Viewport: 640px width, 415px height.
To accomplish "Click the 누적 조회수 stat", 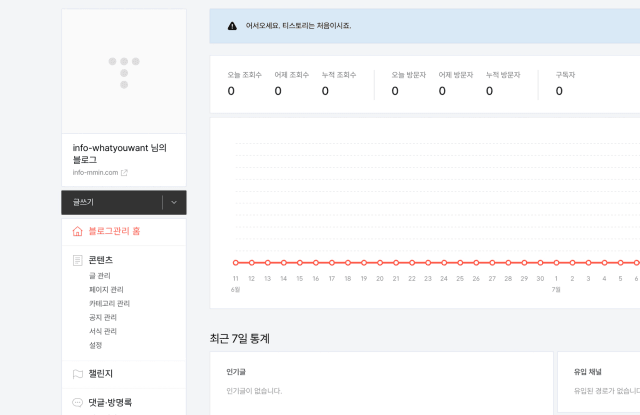I will pyautogui.click(x=339, y=84).
